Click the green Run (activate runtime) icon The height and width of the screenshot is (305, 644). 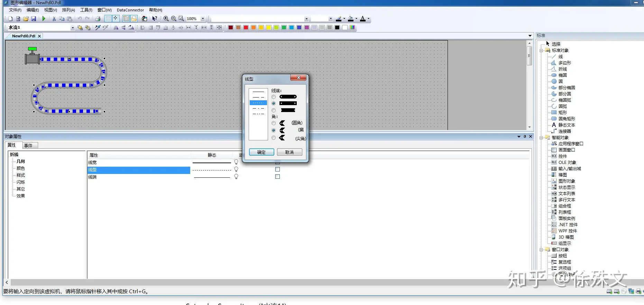[44, 19]
